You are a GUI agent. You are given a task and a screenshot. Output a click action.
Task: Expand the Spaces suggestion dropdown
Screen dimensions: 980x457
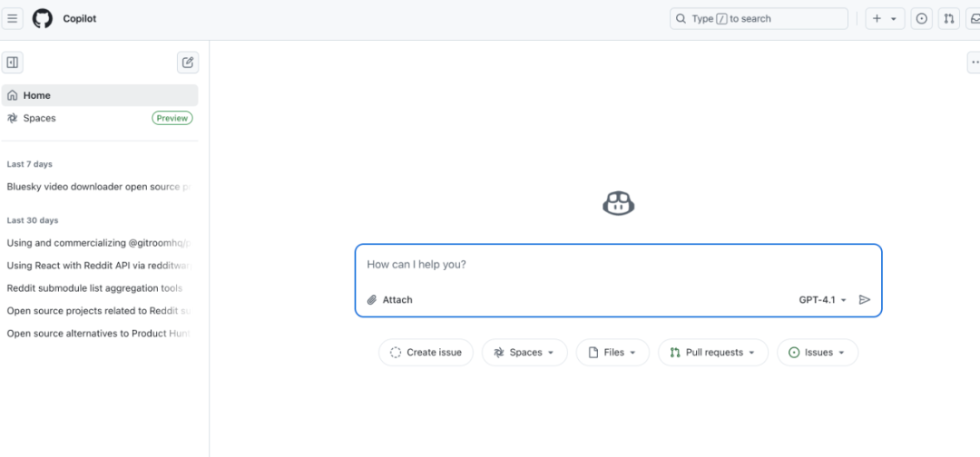pos(525,352)
